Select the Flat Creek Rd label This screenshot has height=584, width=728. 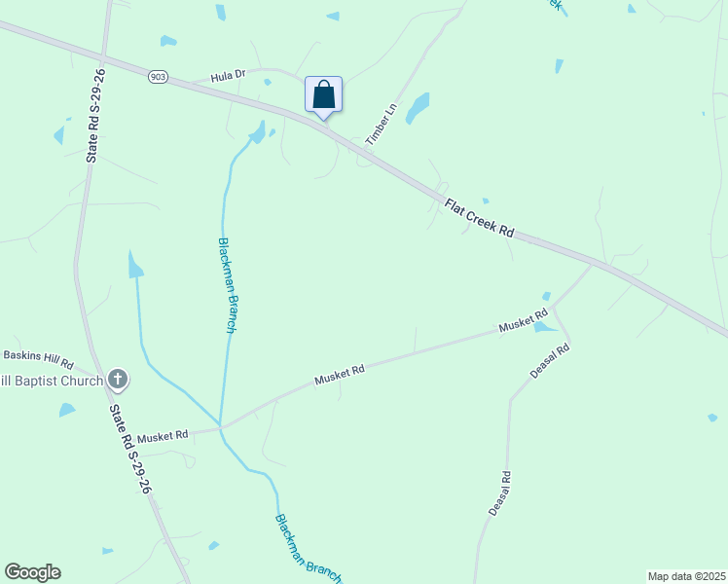[479, 218]
